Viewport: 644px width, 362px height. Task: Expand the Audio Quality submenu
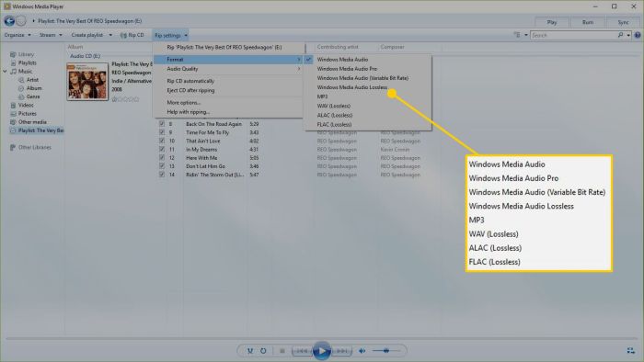point(228,69)
